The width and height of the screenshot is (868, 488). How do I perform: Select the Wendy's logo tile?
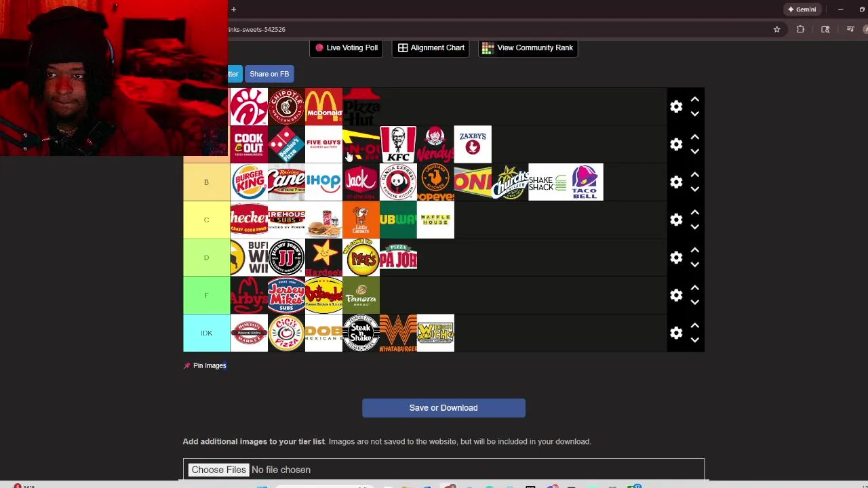click(435, 144)
